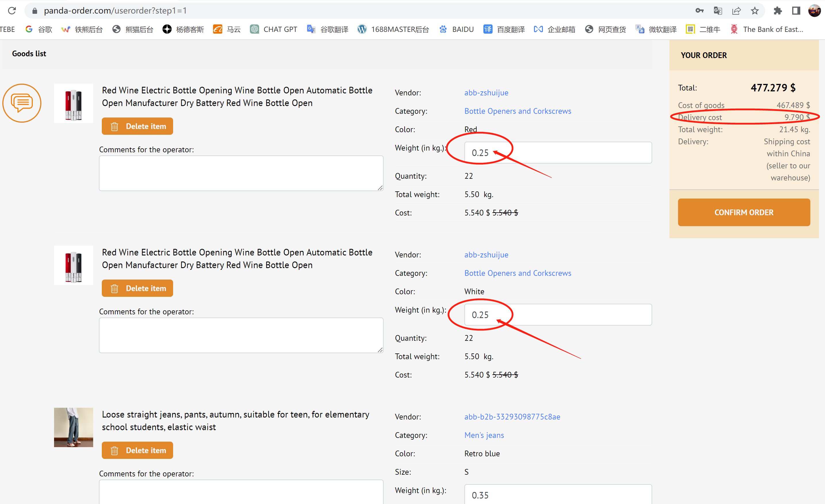Open the orange chat bubble support icon
Screen dimensions: 825x504
pos(22,103)
